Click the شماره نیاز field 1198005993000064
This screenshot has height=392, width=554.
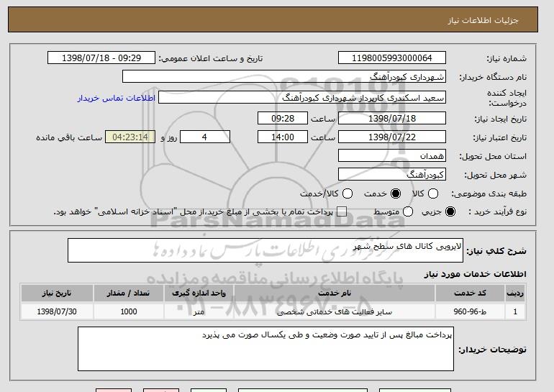coord(392,58)
